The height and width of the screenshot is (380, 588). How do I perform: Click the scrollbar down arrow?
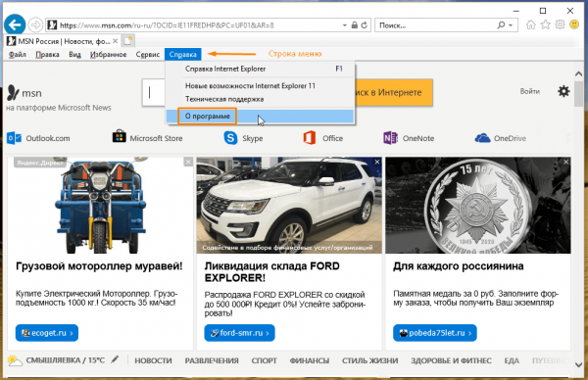point(578,364)
